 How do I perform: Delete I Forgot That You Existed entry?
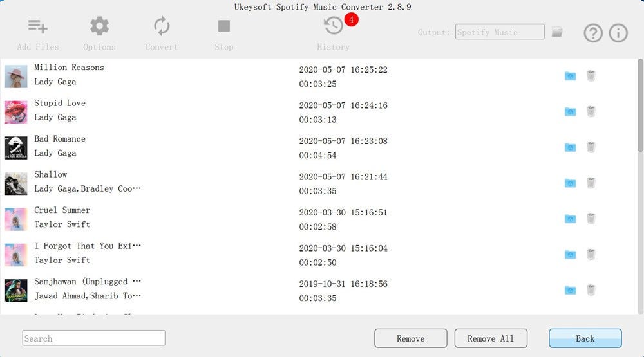tap(591, 255)
